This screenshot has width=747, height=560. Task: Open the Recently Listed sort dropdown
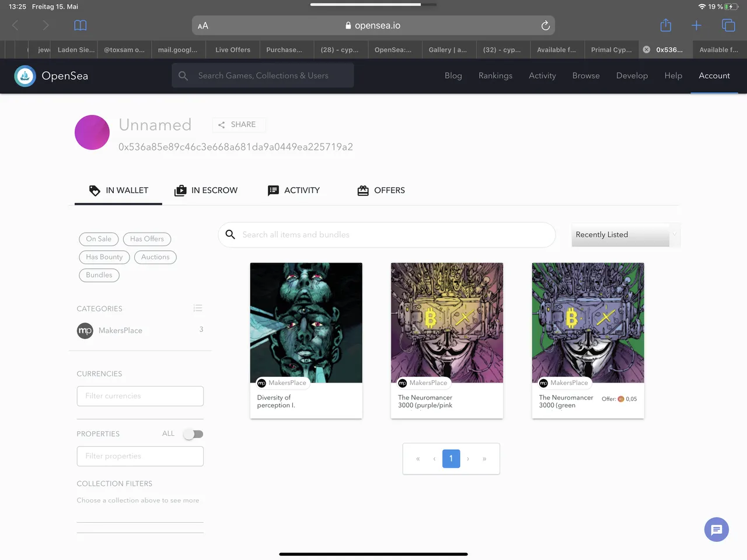point(626,235)
